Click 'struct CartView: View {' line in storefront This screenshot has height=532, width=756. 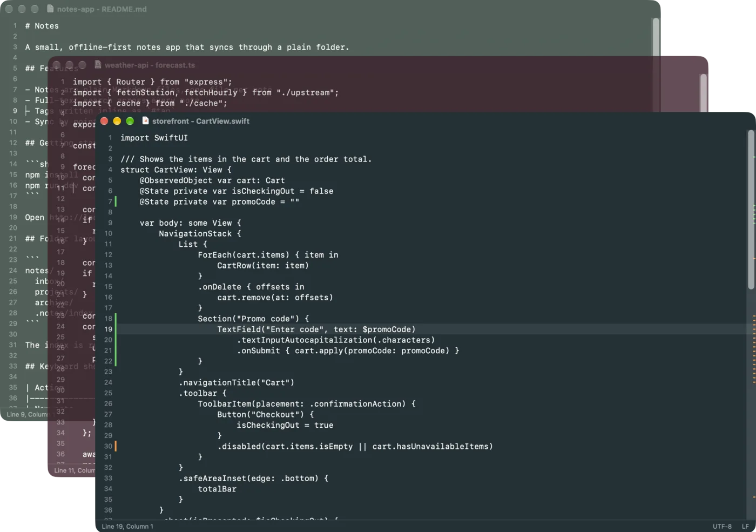(175, 170)
